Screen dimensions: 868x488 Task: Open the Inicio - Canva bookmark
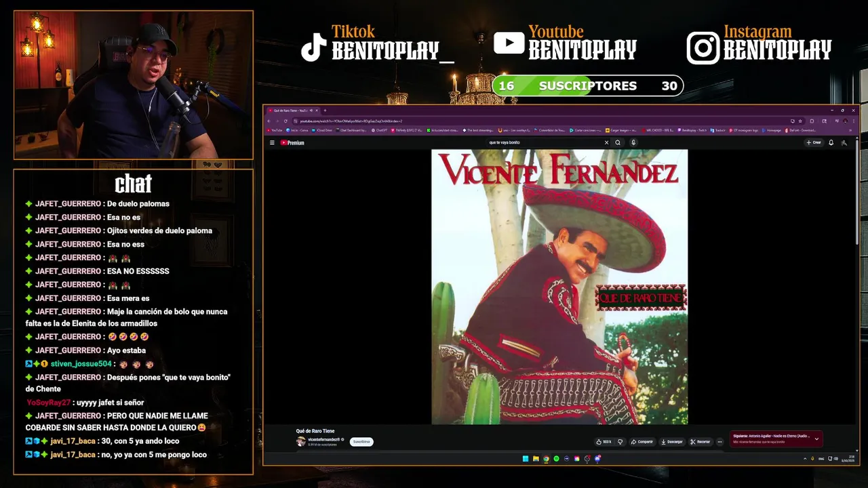coord(298,130)
